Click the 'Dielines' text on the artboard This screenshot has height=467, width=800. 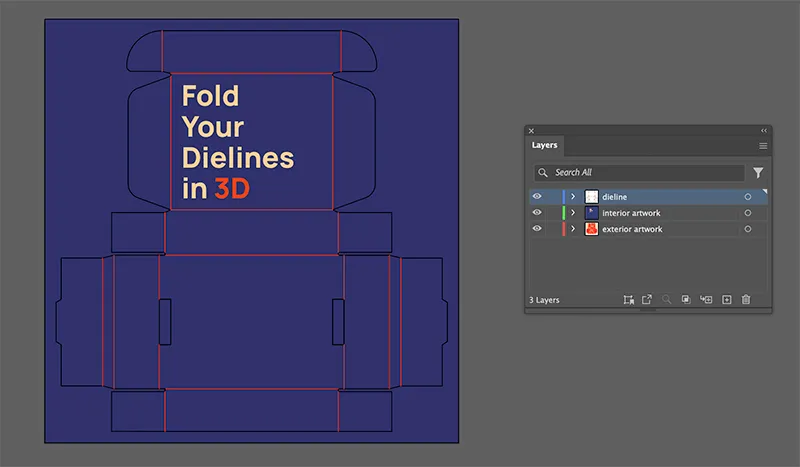pyautogui.click(x=238, y=158)
